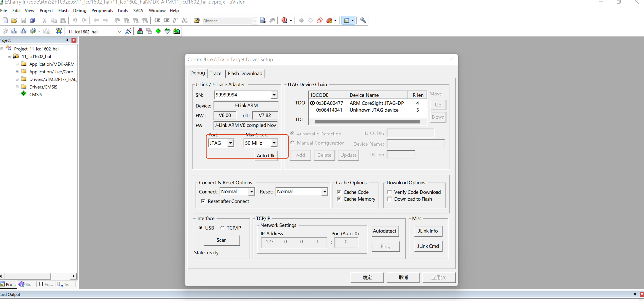Uncheck the Cache Memory option

[339, 199]
